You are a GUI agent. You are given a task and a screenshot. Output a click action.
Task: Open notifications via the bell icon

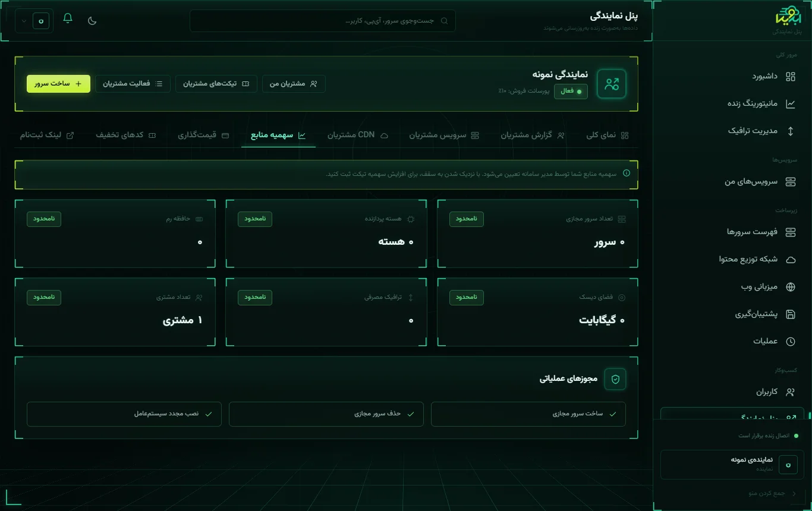[68, 18]
